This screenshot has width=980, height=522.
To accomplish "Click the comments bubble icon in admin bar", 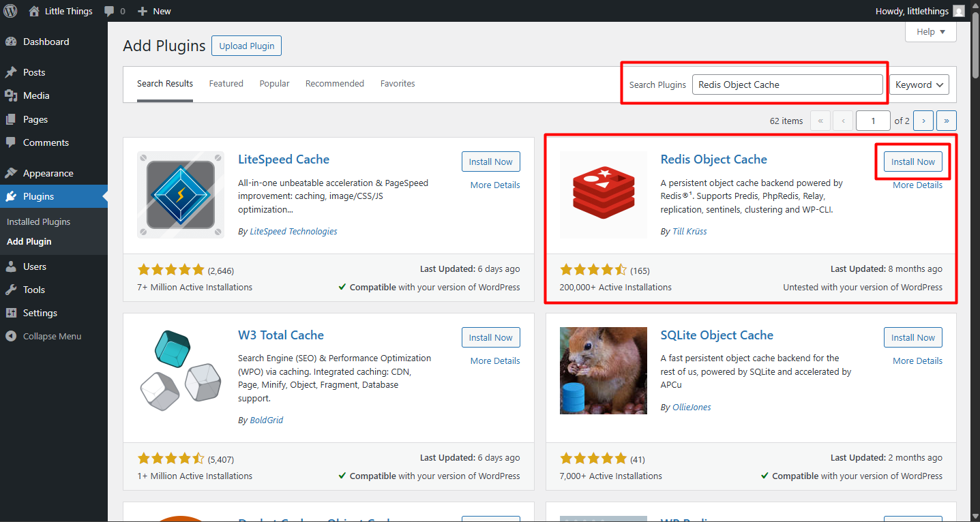I will pos(110,11).
